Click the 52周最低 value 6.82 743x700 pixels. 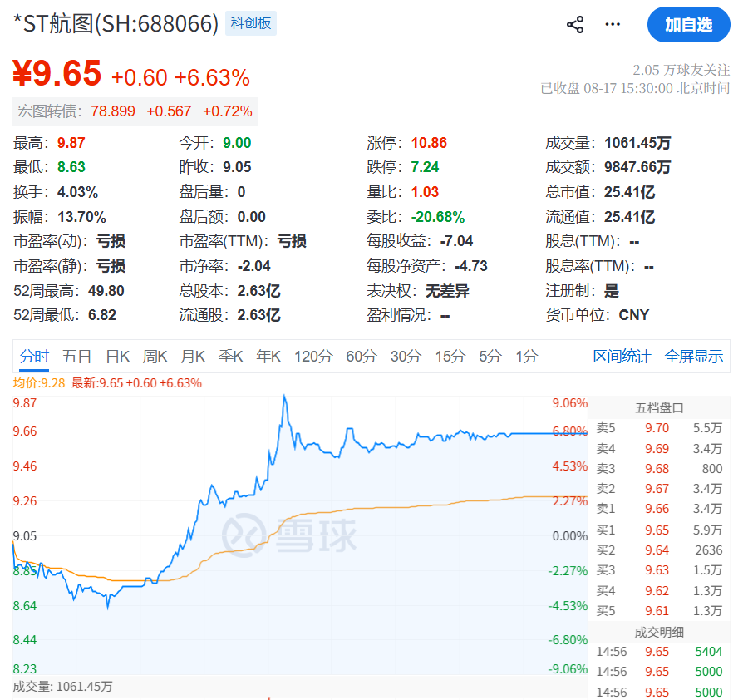(102, 315)
